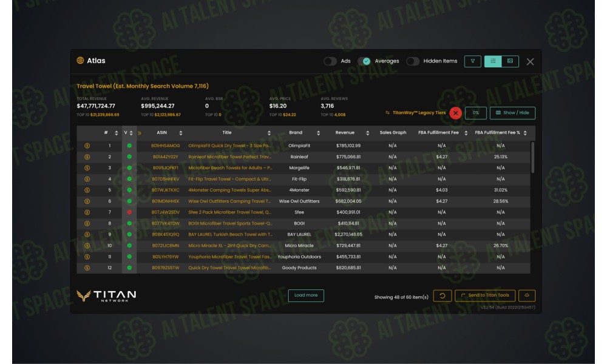Sort by the # column arrows
This screenshot has height=364, width=607.
tap(116, 133)
